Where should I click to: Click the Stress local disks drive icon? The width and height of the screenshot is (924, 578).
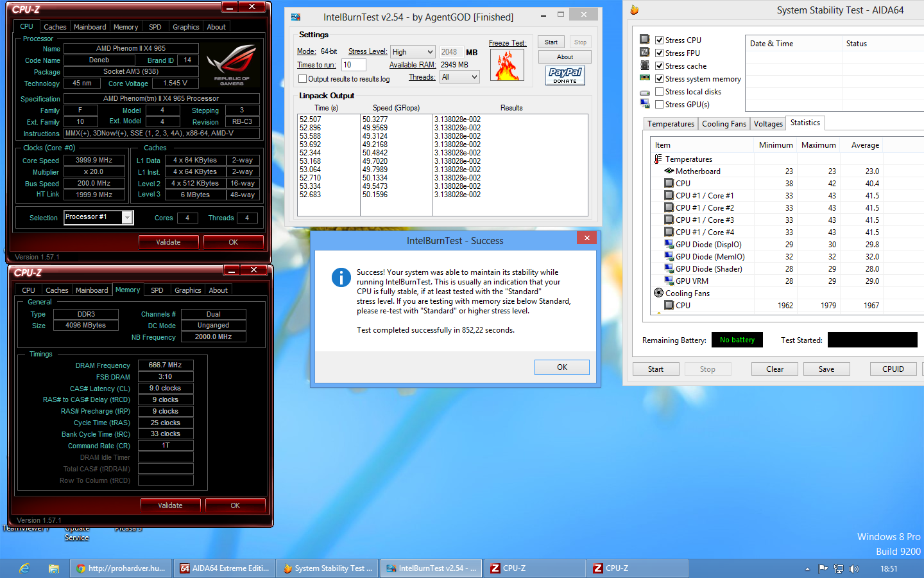coord(645,92)
